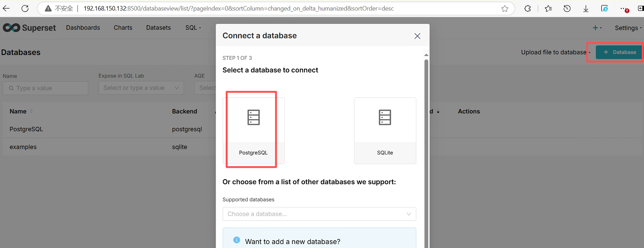
Task: Close the Connect a database dialog
Action: (417, 36)
